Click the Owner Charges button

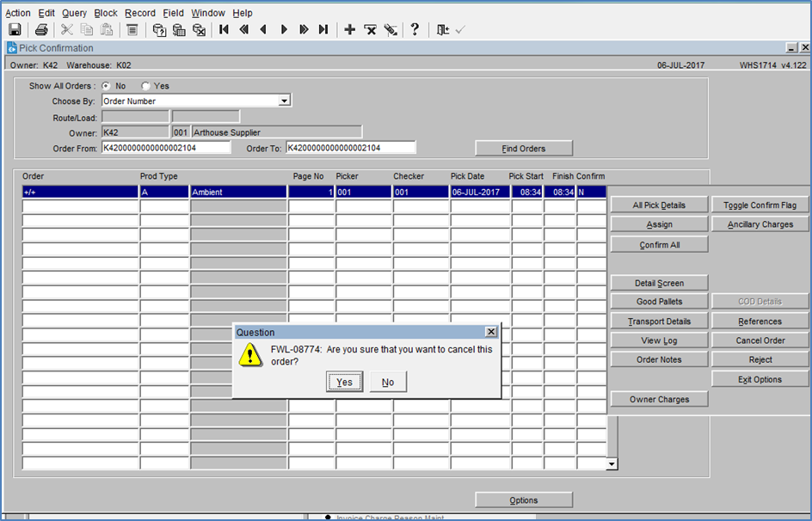coord(659,399)
